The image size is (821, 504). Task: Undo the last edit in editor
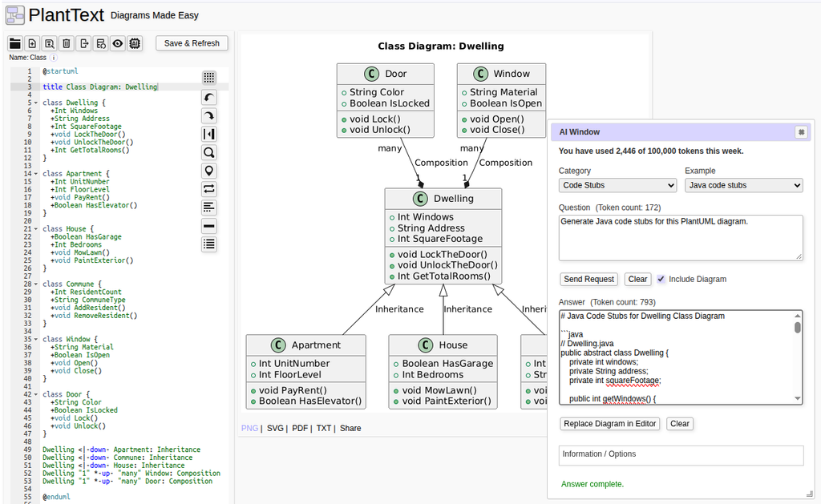pos(209,97)
